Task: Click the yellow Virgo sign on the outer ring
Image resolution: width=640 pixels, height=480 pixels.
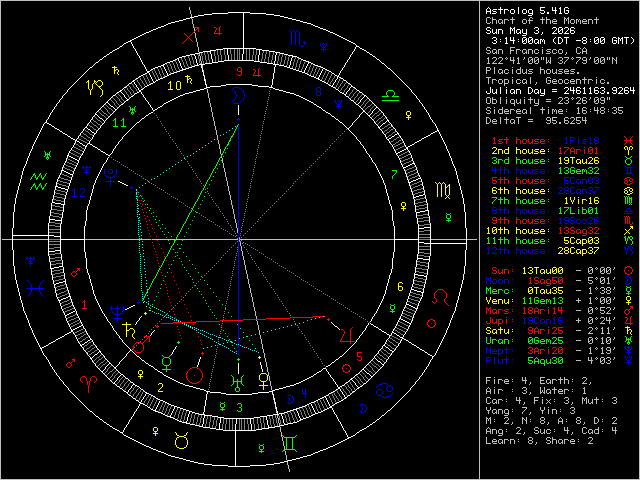Action: 443,190
